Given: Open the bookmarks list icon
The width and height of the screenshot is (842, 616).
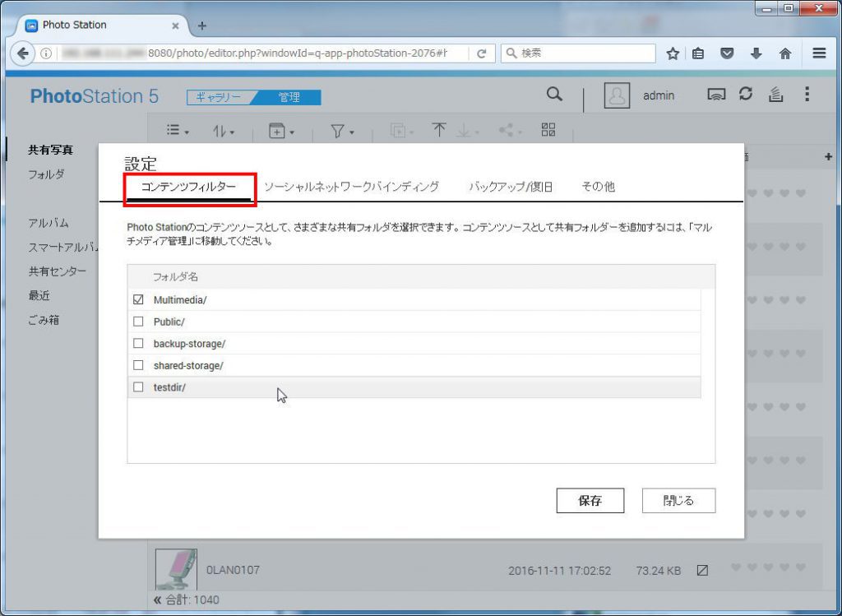Looking at the screenshot, I should click(698, 53).
